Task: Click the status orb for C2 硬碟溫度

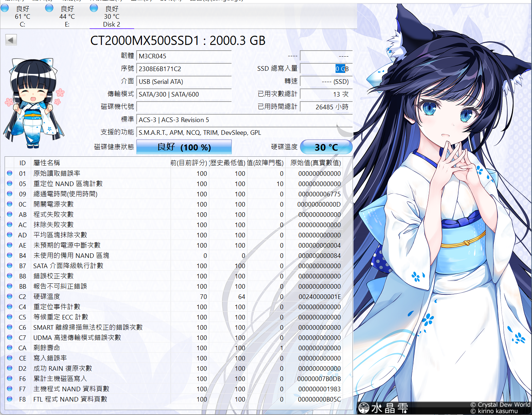Action: [10, 296]
